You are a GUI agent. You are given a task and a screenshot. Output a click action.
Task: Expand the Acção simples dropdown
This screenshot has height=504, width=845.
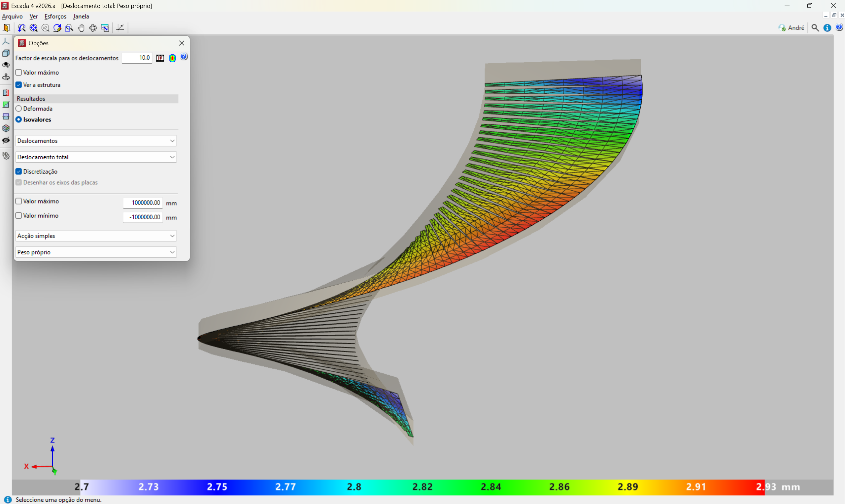96,236
